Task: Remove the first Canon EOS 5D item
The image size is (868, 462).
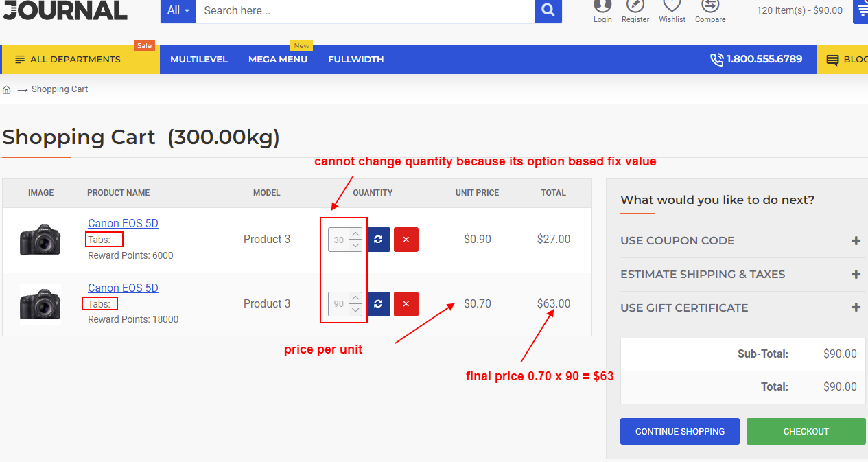Action: tap(406, 240)
